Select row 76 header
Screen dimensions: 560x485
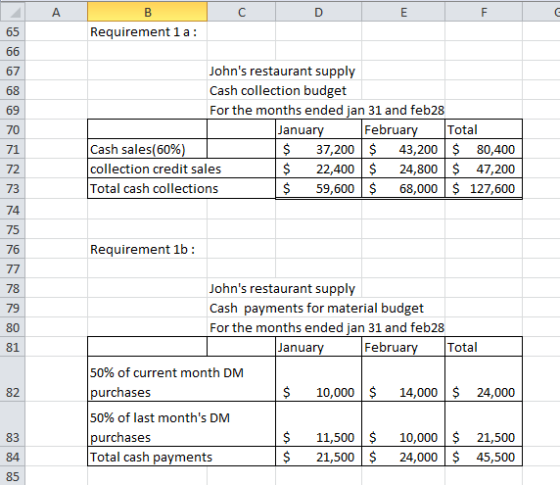point(12,249)
